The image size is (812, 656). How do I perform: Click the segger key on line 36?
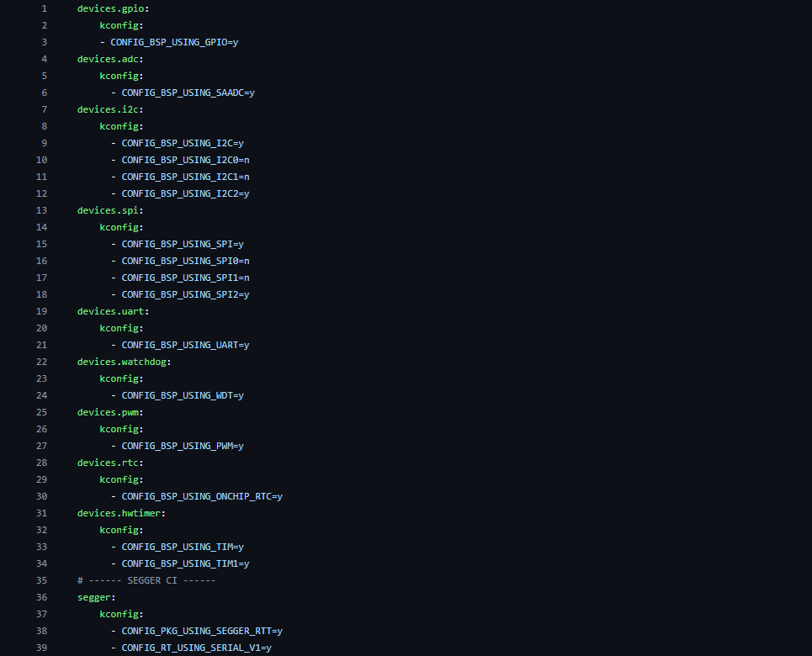[93, 597]
